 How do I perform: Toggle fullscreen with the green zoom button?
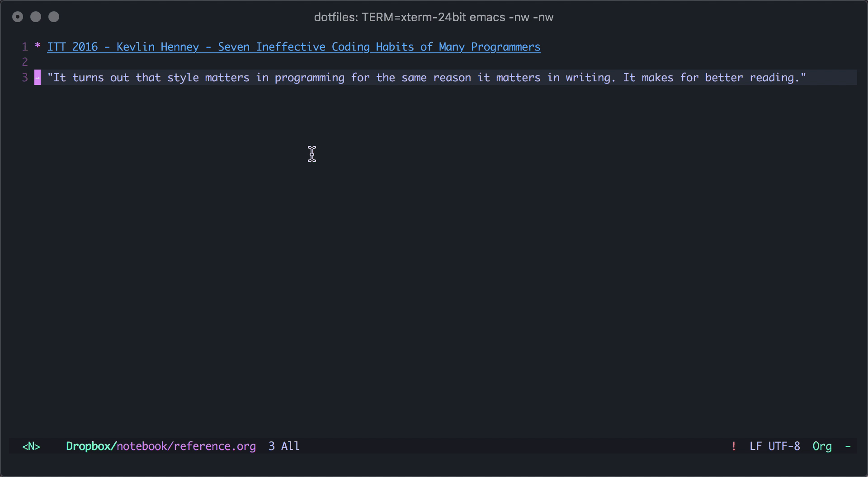pos(54,17)
